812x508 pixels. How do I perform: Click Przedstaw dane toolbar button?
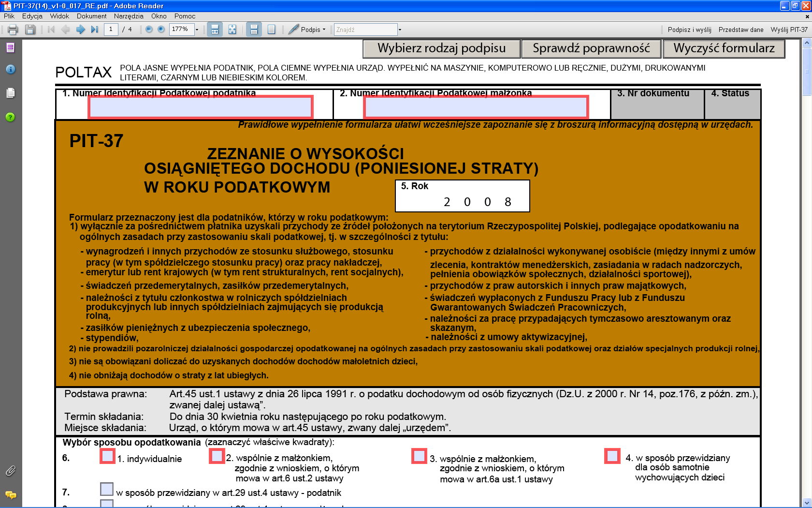click(741, 30)
